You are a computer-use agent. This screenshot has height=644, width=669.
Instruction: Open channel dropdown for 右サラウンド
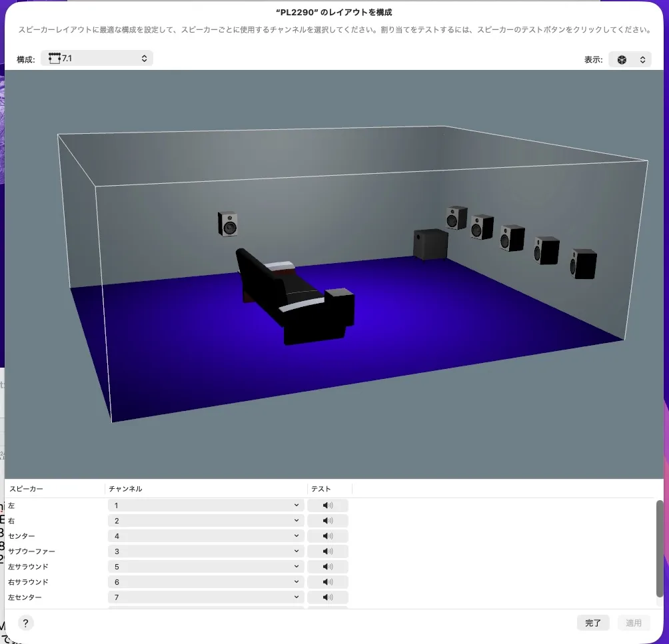(x=206, y=582)
